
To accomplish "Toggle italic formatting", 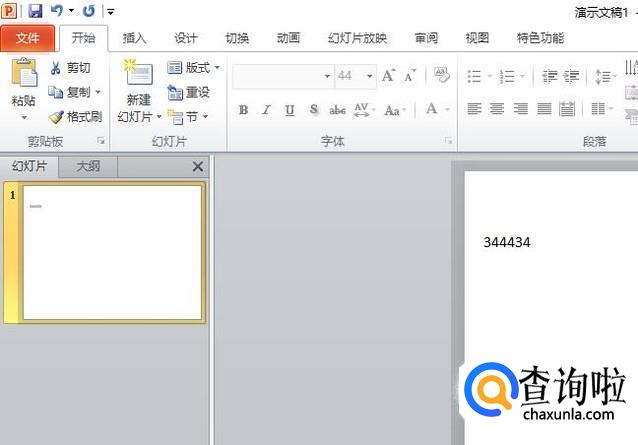I will [x=266, y=110].
